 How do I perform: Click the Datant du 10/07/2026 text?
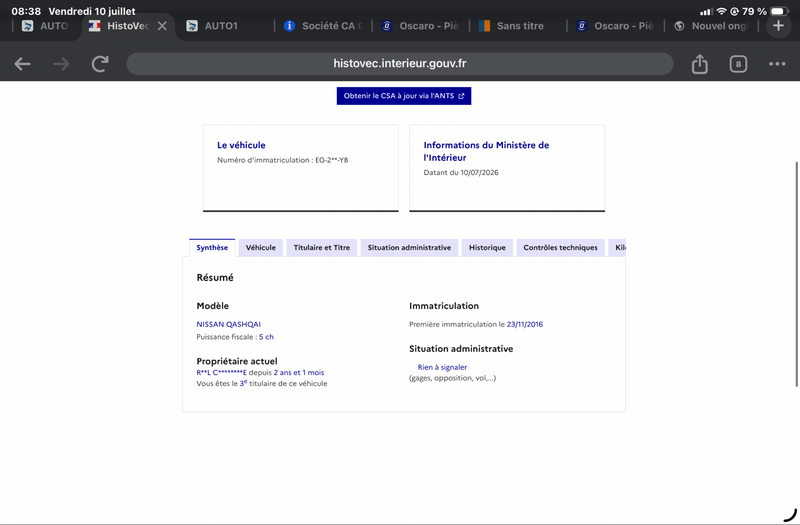click(461, 172)
